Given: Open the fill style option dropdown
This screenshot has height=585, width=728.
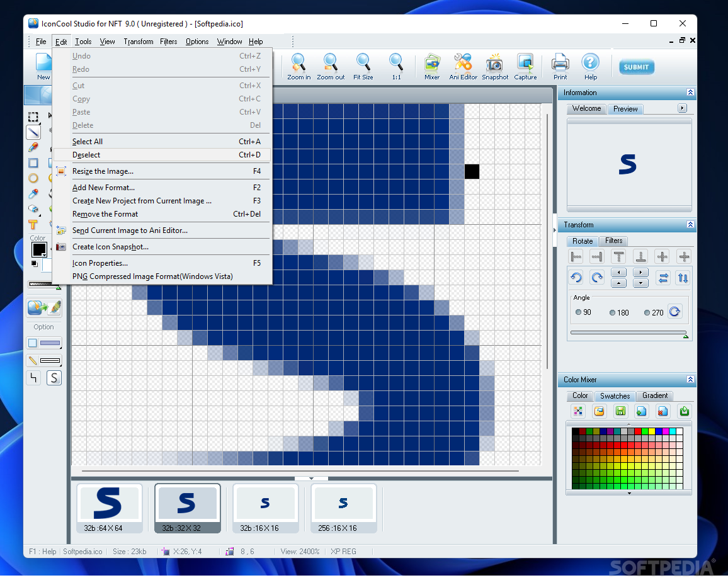Looking at the screenshot, I should [44, 343].
